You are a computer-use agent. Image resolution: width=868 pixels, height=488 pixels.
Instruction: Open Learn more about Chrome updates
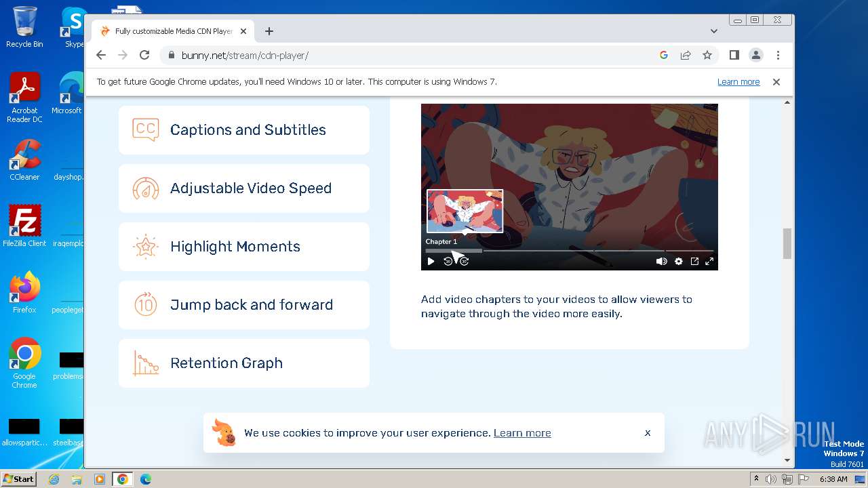tap(738, 81)
